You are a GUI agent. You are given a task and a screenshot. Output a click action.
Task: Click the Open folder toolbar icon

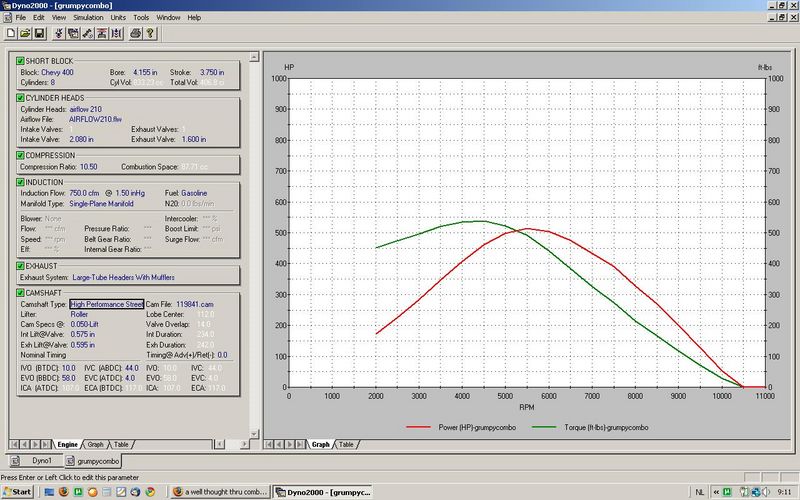coord(23,33)
